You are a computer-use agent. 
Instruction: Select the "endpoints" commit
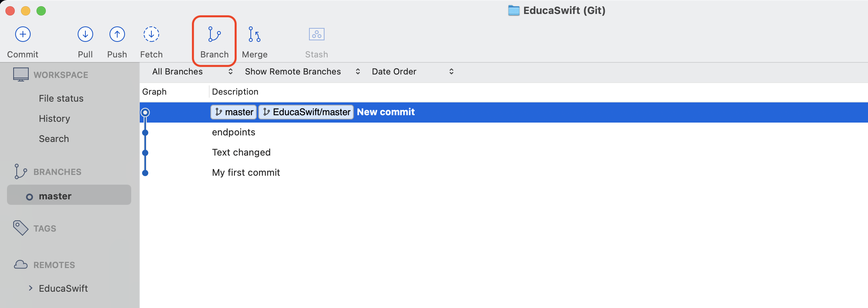point(234,132)
